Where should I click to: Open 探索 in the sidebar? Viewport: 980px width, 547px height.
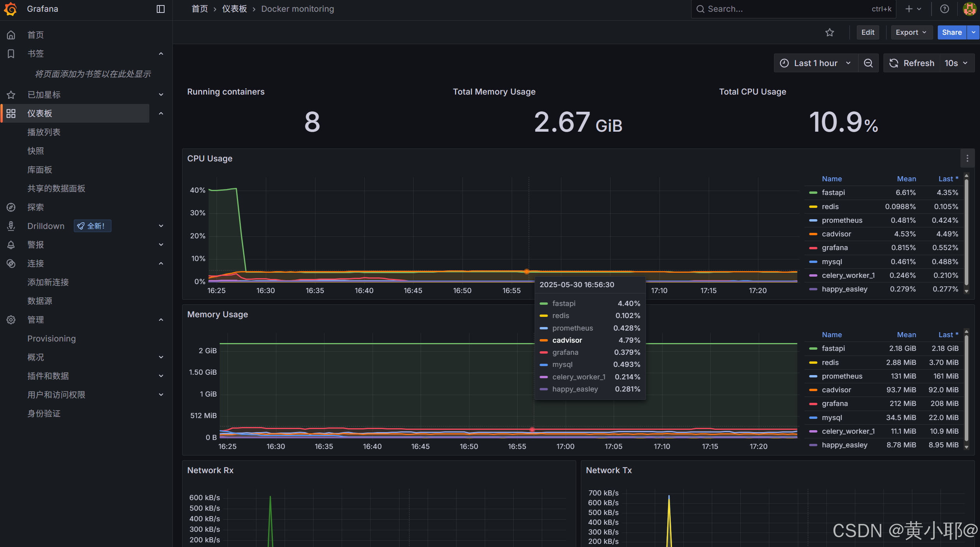(36, 207)
